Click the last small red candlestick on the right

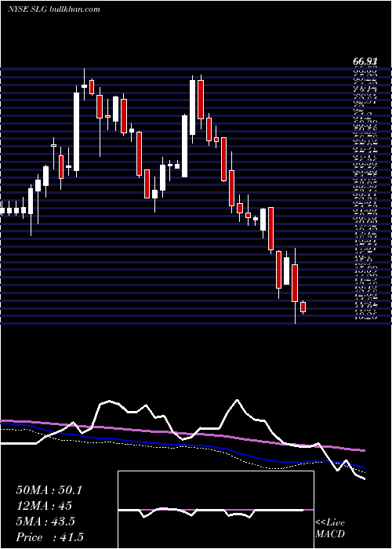pyautogui.click(x=303, y=307)
